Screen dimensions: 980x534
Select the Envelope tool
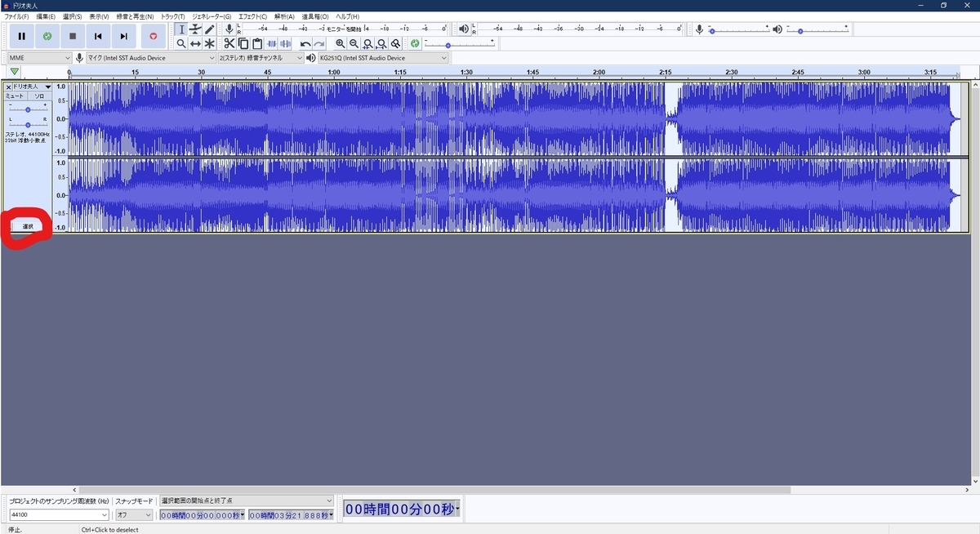point(196,29)
